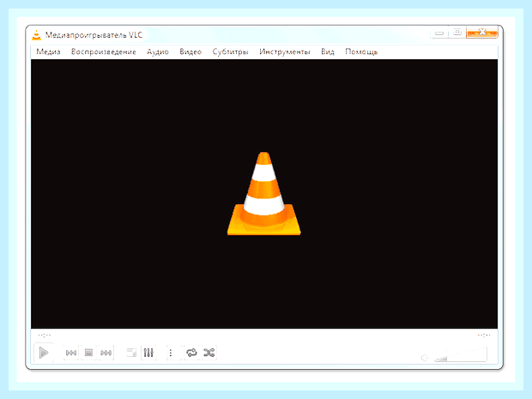Minimize the VLC window
532x399 pixels.
coord(439,33)
